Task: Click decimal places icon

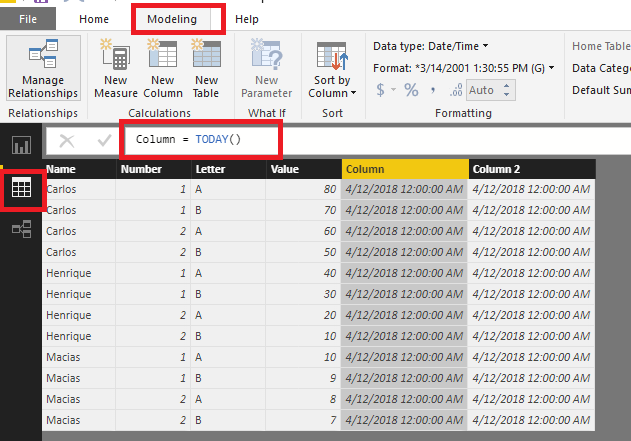Action: coord(456,90)
